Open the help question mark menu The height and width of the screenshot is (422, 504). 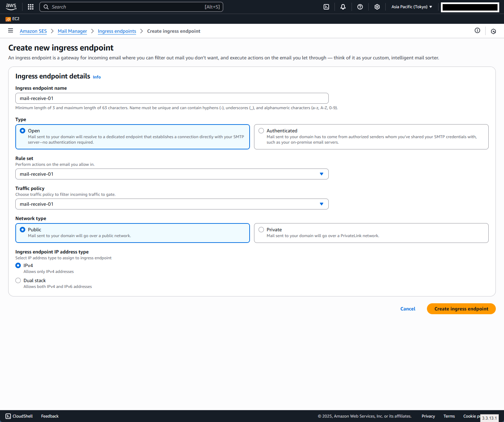[x=360, y=7]
